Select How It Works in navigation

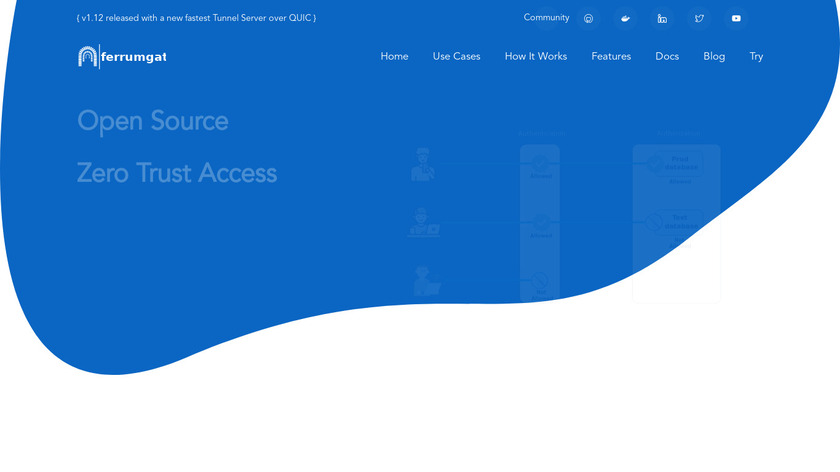click(536, 56)
